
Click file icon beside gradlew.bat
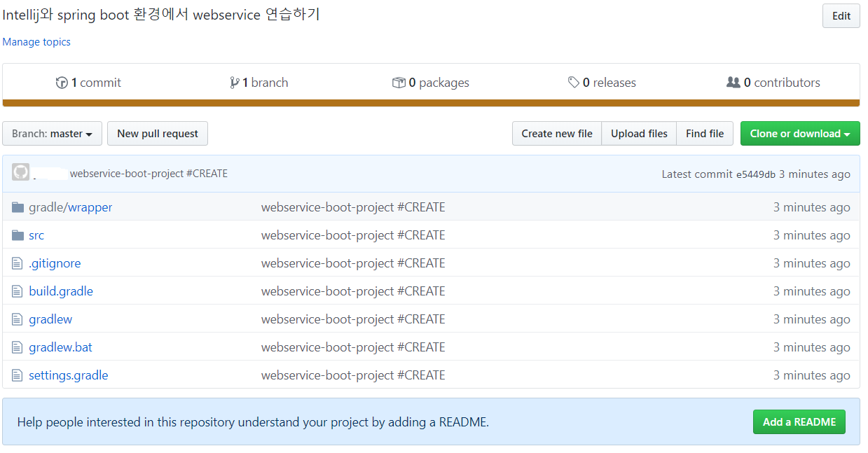tap(18, 347)
